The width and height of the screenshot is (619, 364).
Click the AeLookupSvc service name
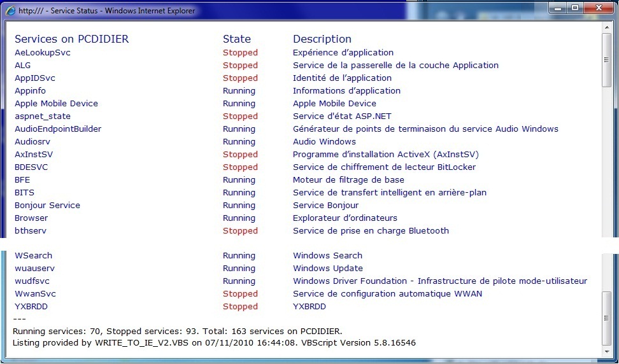point(43,53)
